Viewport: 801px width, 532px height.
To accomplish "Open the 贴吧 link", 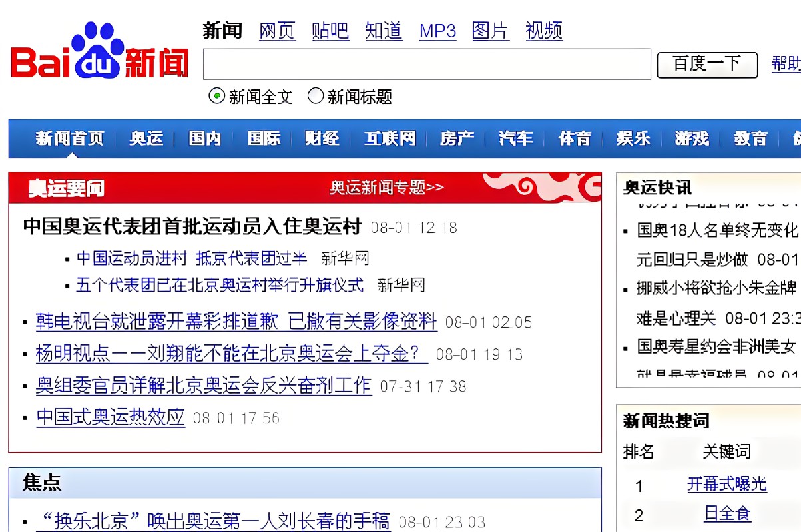I will [330, 31].
